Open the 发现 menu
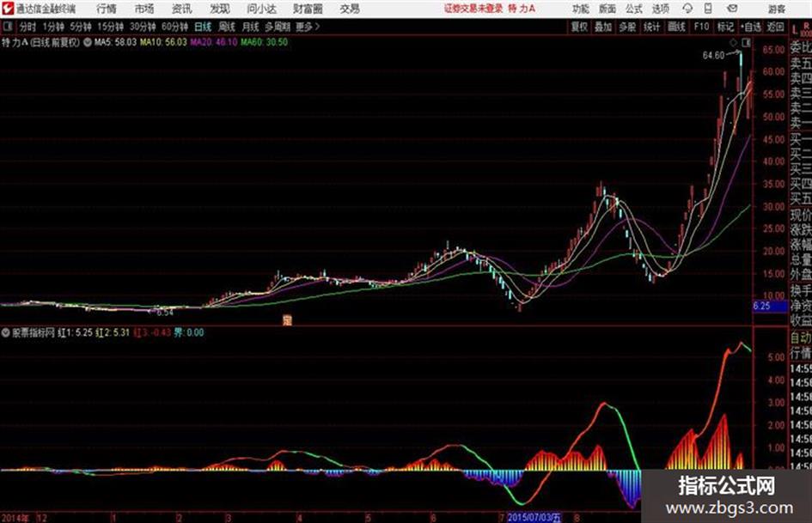The height and width of the screenshot is (523, 812). point(220,9)
